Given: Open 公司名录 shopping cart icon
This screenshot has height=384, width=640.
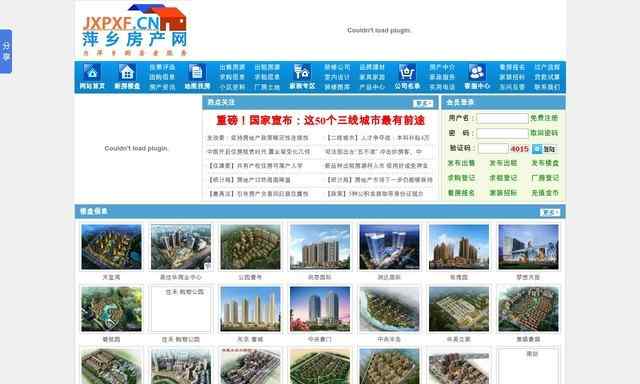Looking at the screenshot, I should coord(407,73).
